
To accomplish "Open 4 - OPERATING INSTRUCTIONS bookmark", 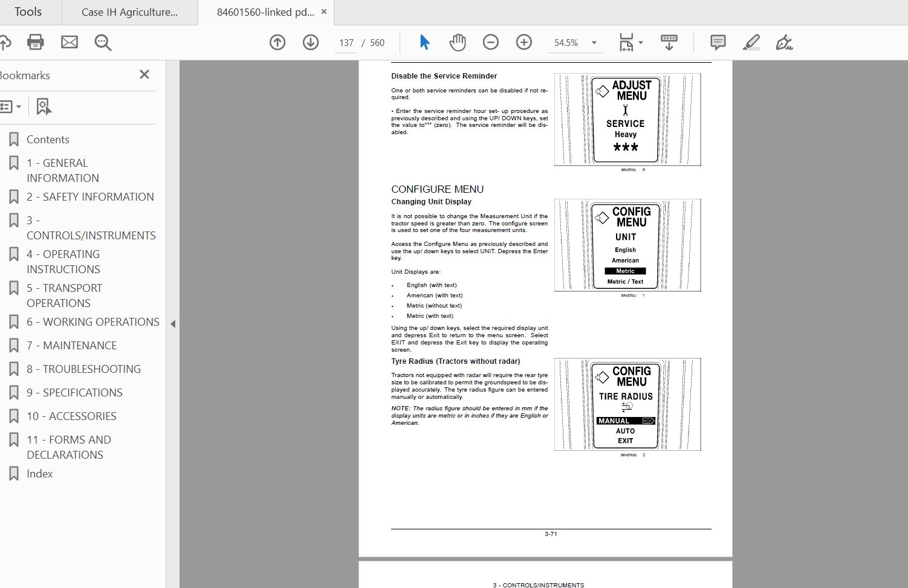I will (63, 262).
